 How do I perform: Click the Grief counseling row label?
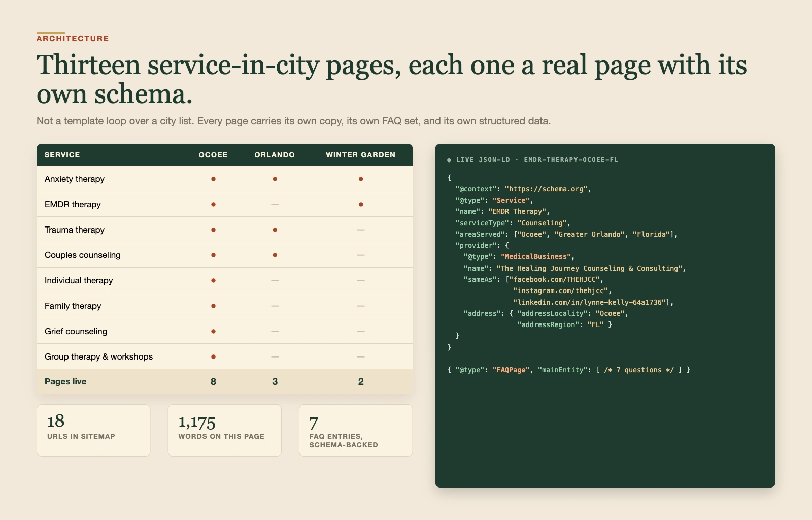(x=76, y=331)
